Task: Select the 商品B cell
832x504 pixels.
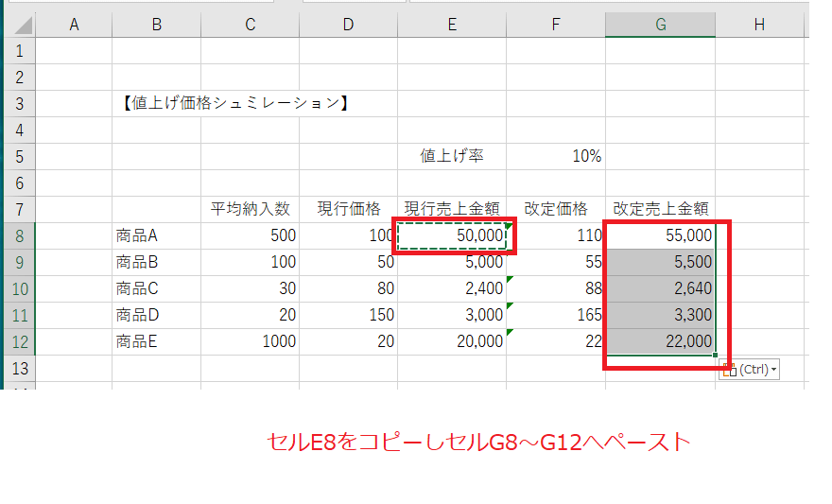Action: [157, 262]
